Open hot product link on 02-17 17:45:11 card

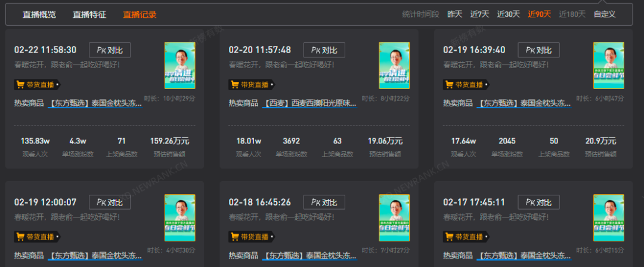tap(524, 256)
